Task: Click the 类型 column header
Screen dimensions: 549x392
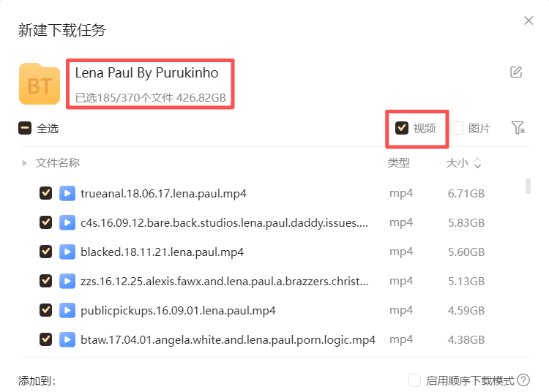Action: [x=399, y=163]
